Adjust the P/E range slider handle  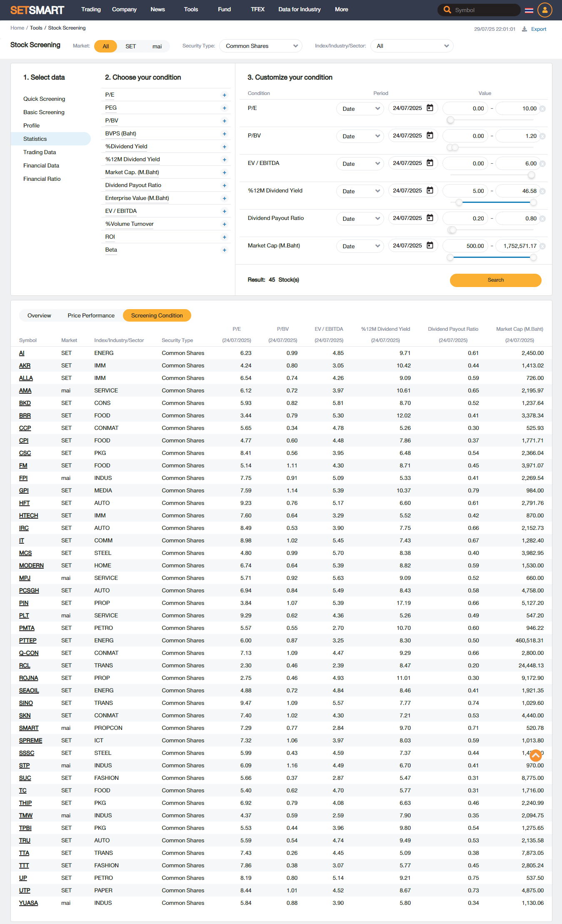tap(450, 120)
